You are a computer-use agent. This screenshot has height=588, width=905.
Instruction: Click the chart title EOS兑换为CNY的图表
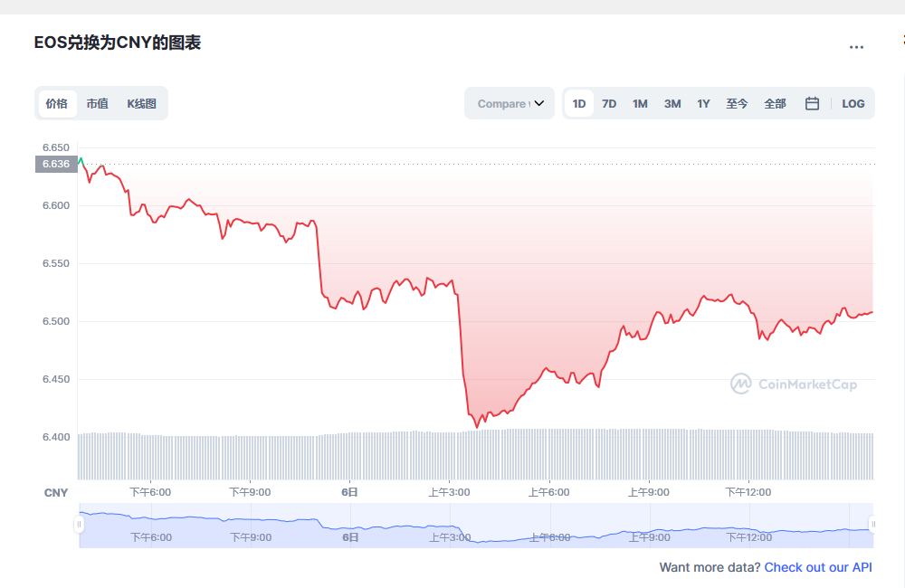point(117,43)
